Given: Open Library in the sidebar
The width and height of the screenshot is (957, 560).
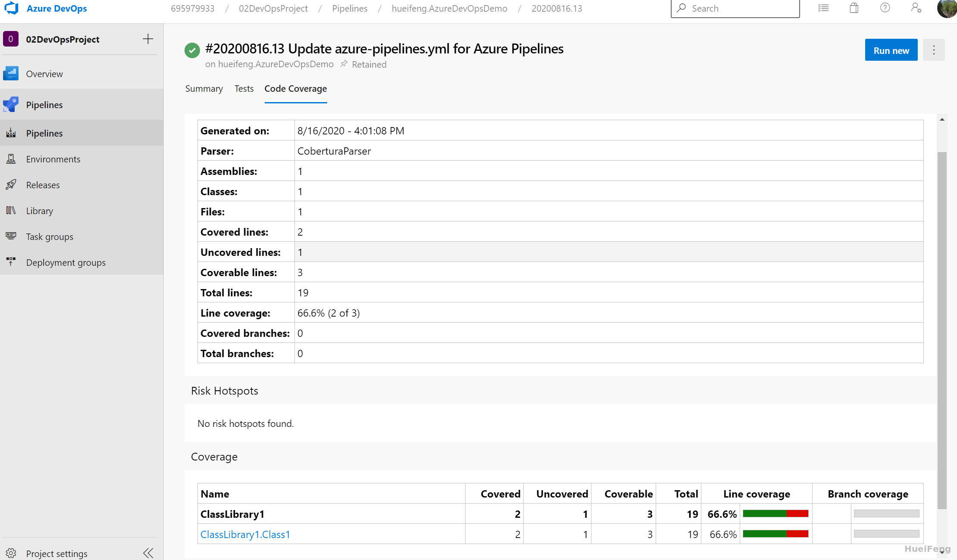Looking at the screenshot, I should point(40,211).
